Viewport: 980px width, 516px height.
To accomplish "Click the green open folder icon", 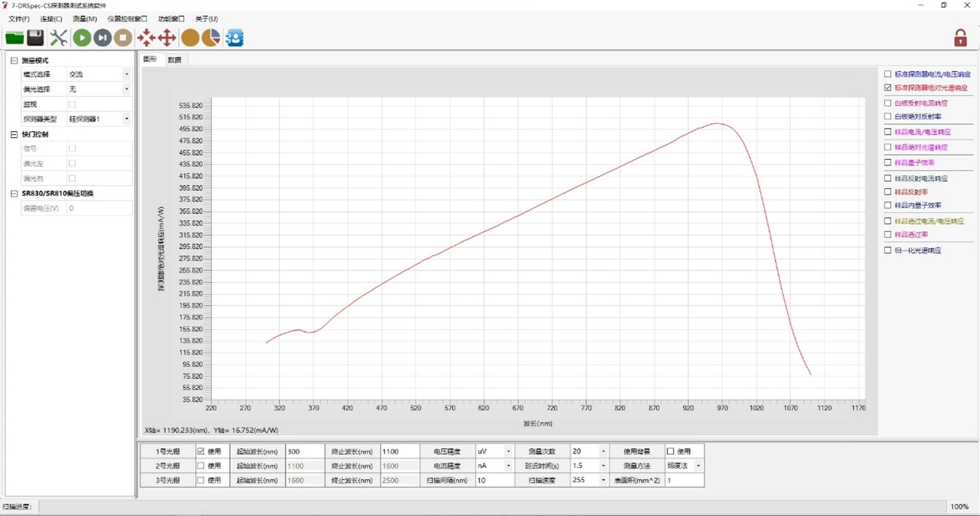I will pyautogui.click(x=15, y=38).
